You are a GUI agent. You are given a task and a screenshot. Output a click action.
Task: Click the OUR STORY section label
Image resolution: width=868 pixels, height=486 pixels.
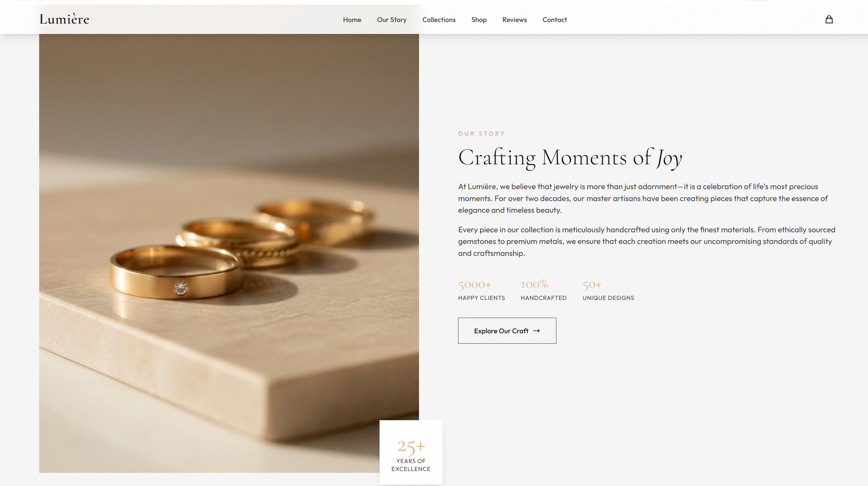pyautogui.click(x=481, y=133)
